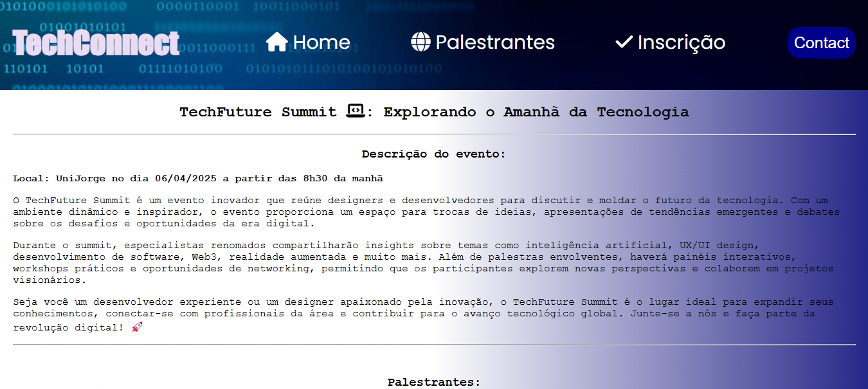This screenshot has width=868, height=389.
Task: Select the "Descrição do evento:" heading
Action: click(434, 154)
